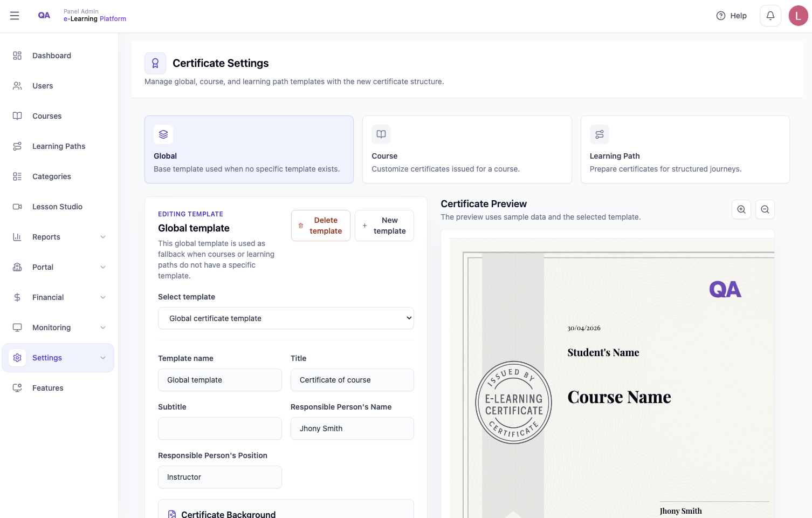
Task: Click the Reports chart icon
Action: coord(17,237)
